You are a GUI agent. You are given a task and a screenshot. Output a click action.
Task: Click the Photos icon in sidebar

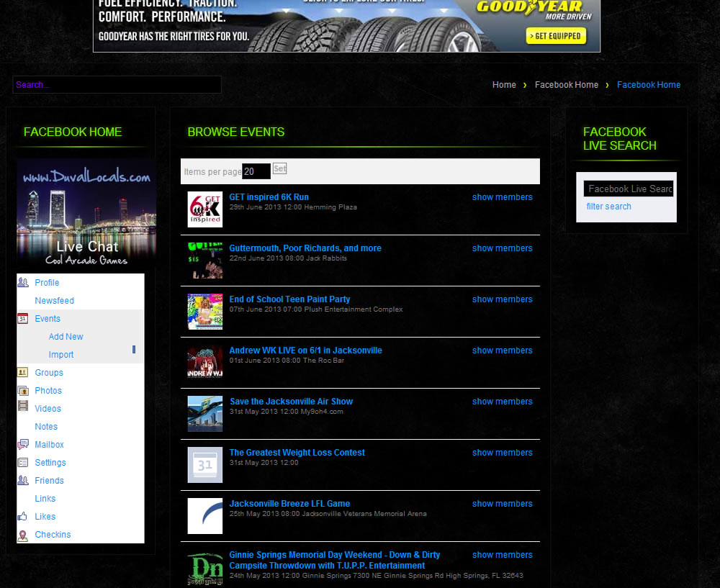click(x=23, y=391)
